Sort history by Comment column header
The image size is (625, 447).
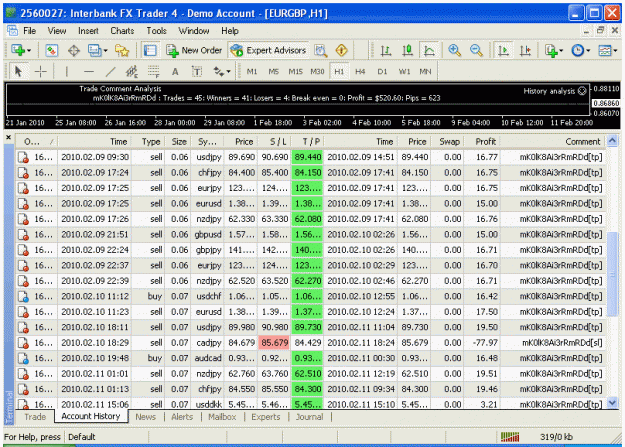click(x=553, y=142)
